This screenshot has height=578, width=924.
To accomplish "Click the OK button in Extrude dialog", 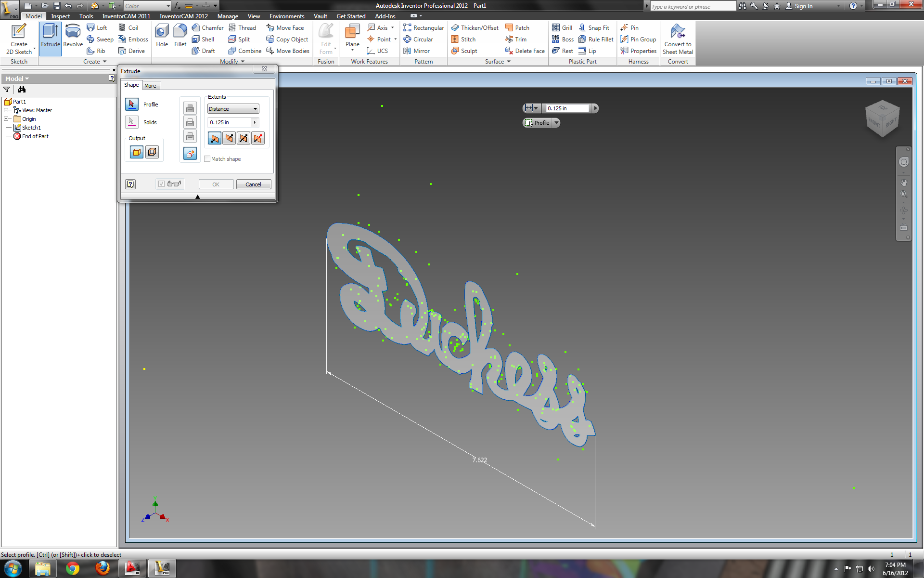I will (216, 184).
